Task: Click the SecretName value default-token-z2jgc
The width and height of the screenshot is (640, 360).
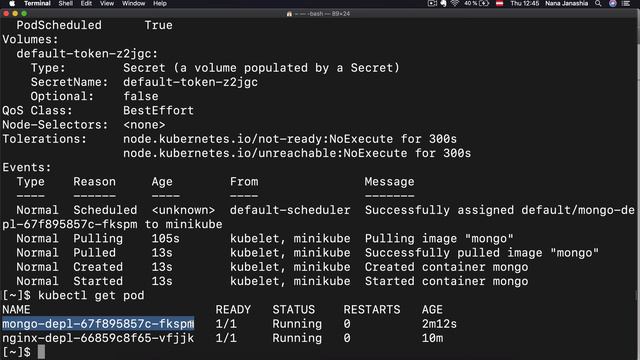Action: (190, 82)
